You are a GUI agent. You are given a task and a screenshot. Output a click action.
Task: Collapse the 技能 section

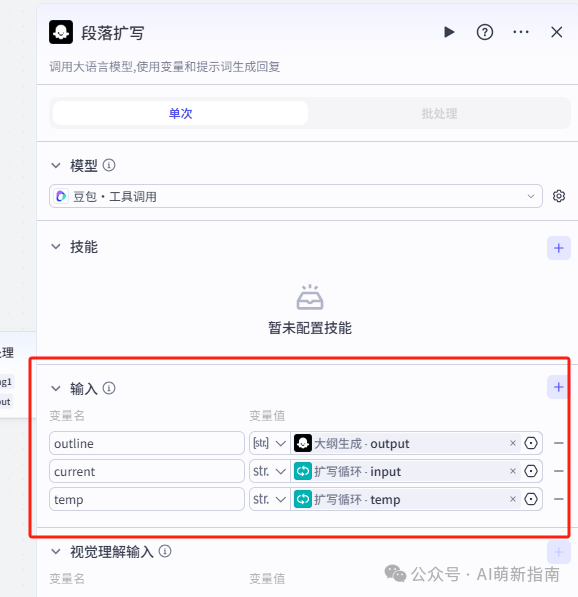(x=56, y=247)
